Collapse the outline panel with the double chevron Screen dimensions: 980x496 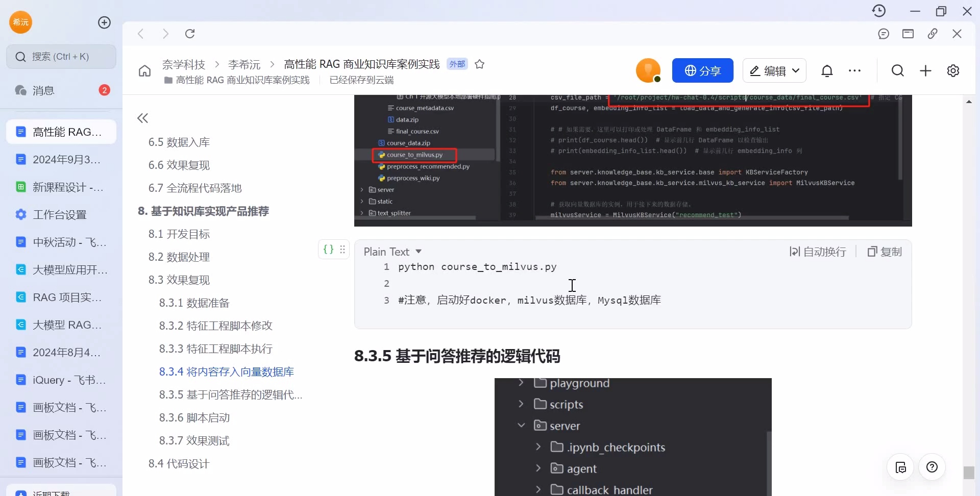[x=142, y=118]
